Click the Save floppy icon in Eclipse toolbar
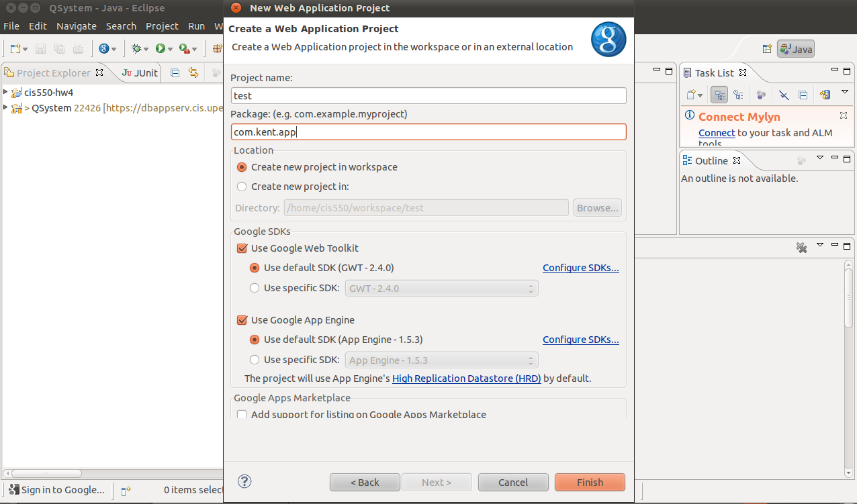The image size is (857, 504). 40,48
